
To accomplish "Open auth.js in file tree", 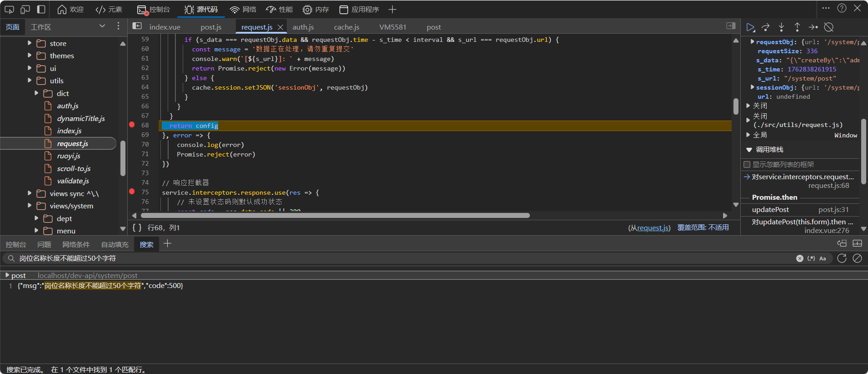I will click(x=68, y=106).
